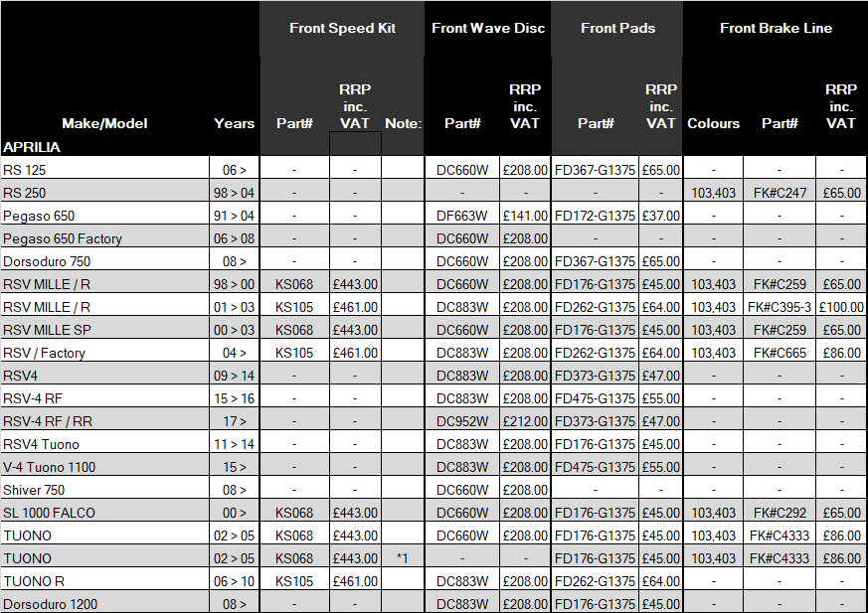The width and height of the screenshot is (868, 613).
Task: Click the DF663W wave disc part number
Action: point(461,216)
